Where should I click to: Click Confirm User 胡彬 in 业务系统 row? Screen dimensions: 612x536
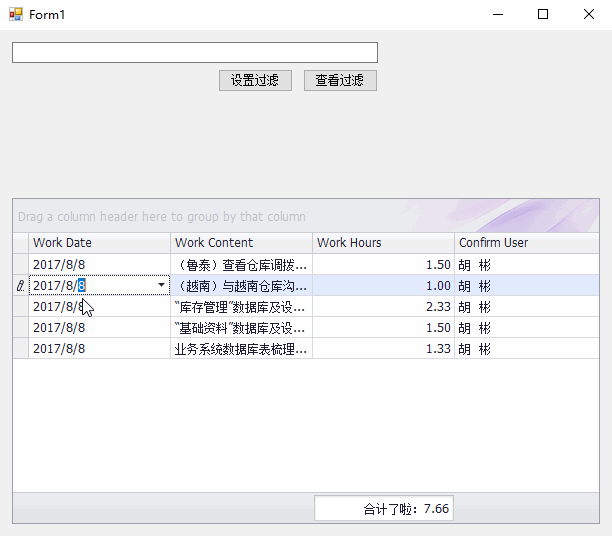point(527,349)
